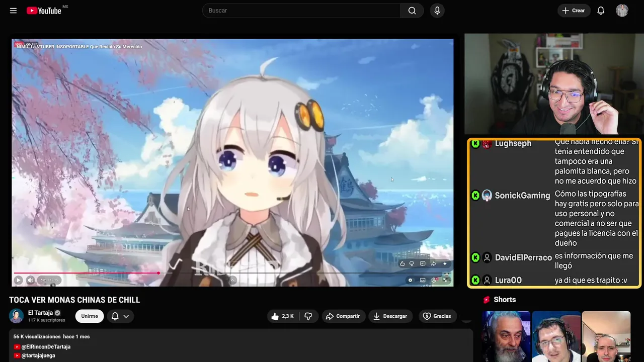Click the webcam overlay of the streamer
This screenshot has width=644, height=362.
(x=553, y=84)
